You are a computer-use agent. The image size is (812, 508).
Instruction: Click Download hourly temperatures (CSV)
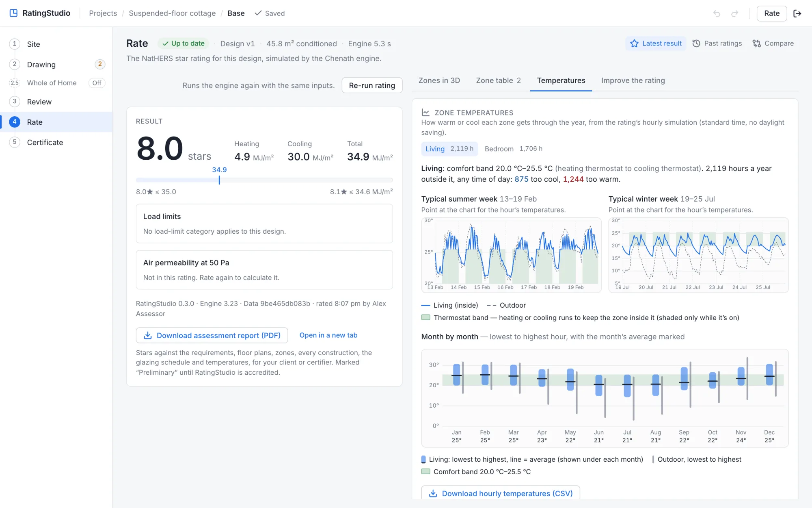[500, 493]
